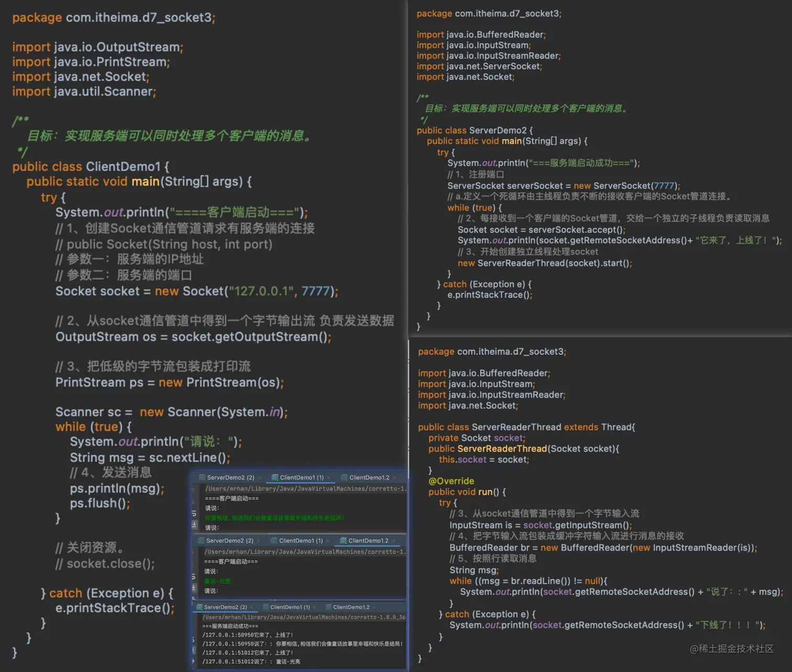Click the 'import java.io.PrintStream;' code line
This screenshot has height=672, width=792.
click(91, 62)
